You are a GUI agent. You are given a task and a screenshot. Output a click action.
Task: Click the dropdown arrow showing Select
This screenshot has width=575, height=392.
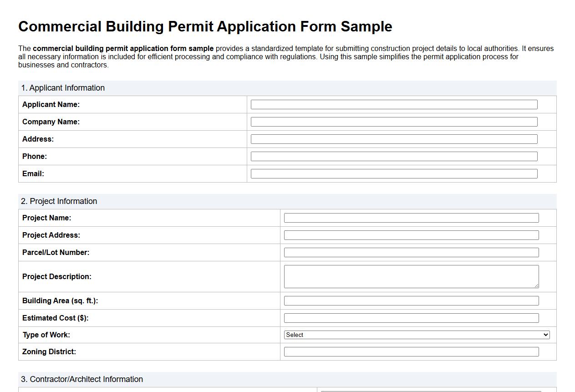(545, 335)
